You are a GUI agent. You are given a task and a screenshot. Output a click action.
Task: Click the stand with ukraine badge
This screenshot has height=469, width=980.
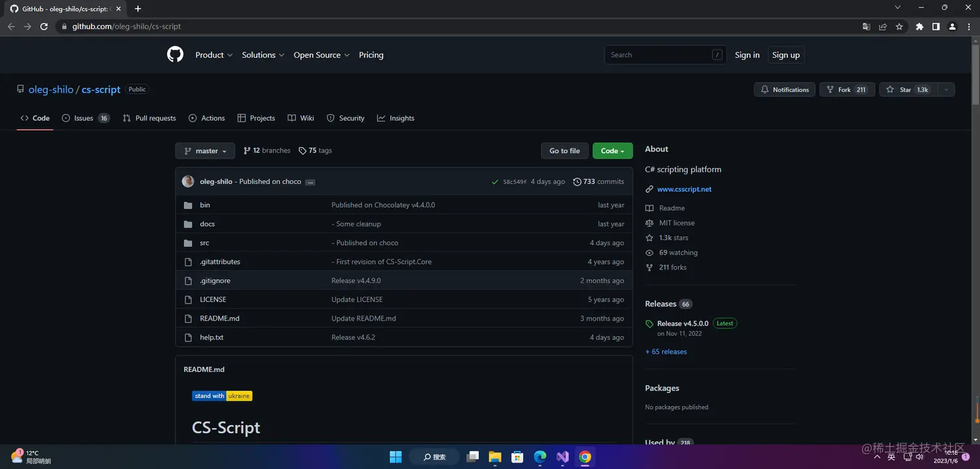(x=222, y=396)
